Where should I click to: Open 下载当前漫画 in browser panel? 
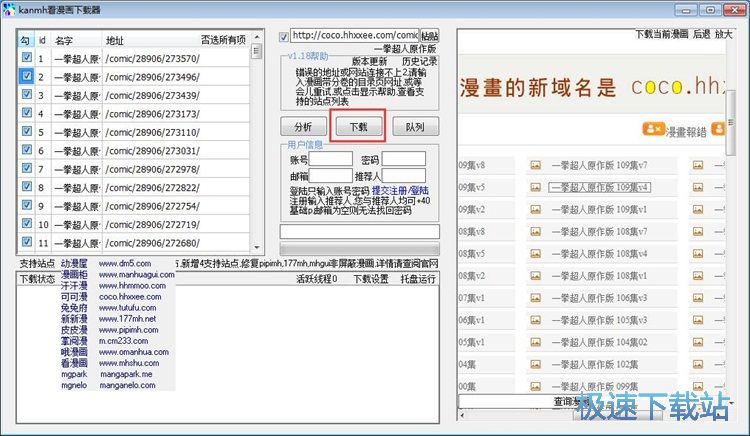(662, 34)
